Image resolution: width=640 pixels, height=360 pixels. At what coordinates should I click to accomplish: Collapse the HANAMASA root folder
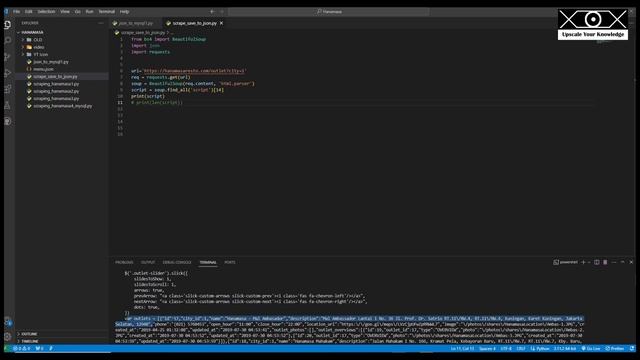coord(32,32)
